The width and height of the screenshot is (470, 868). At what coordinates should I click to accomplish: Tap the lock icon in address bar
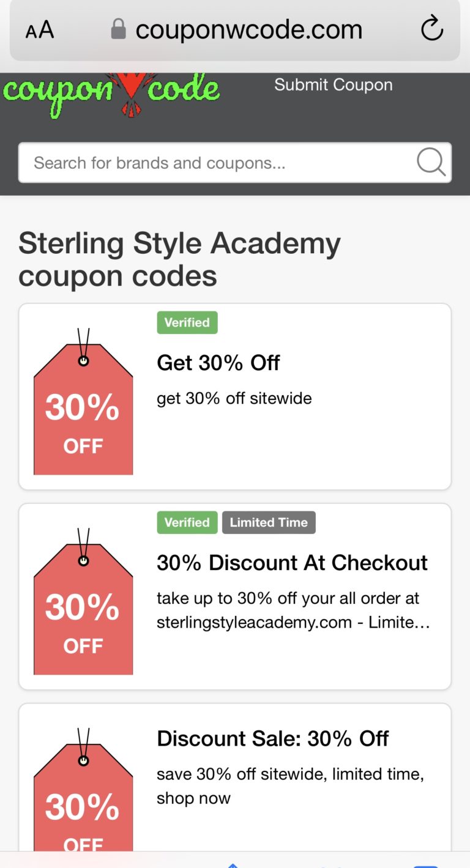118,29
